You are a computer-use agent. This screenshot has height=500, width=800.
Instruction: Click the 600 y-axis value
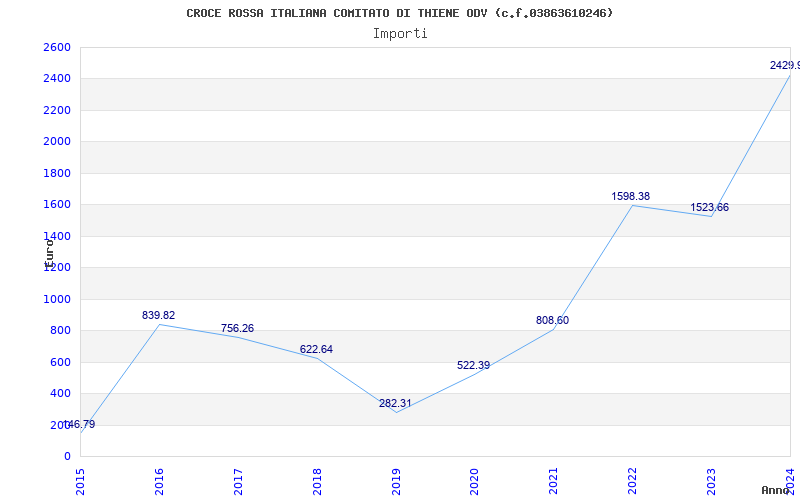click(60, 362)
